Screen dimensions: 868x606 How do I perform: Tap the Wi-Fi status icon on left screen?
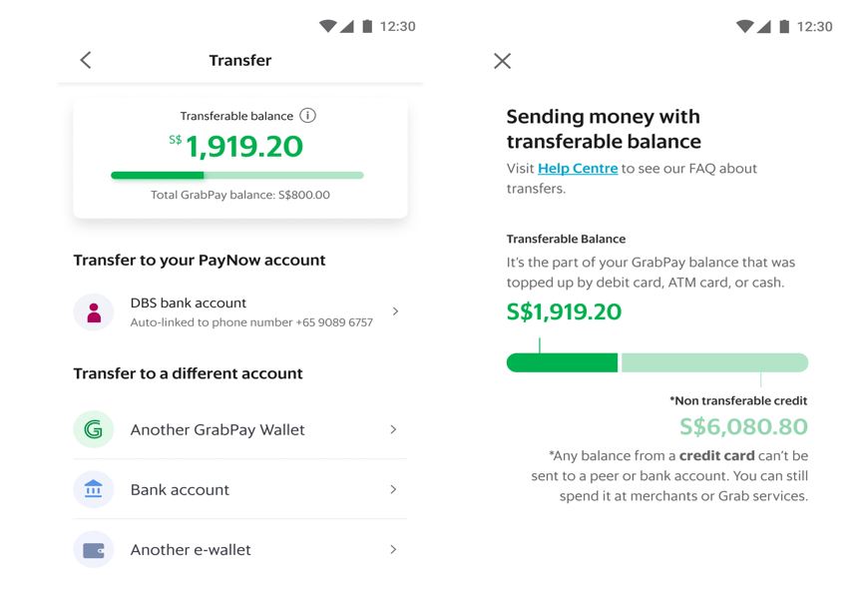(327, 26)
